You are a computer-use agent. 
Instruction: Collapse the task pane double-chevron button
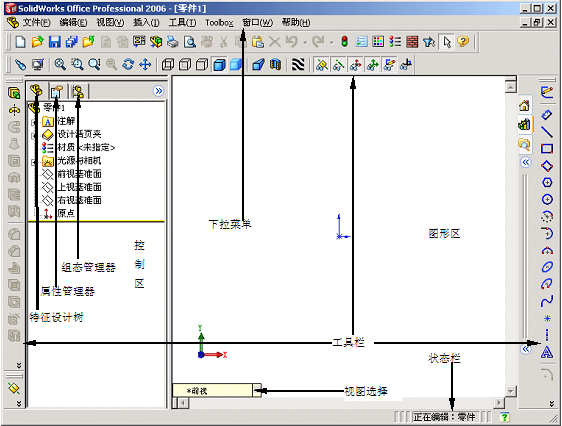click(525, 162)
